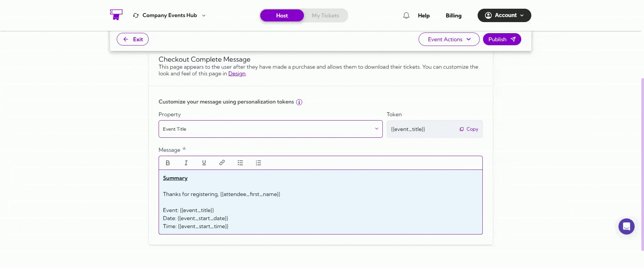
Task: Go to Billing
Action: 453,15
